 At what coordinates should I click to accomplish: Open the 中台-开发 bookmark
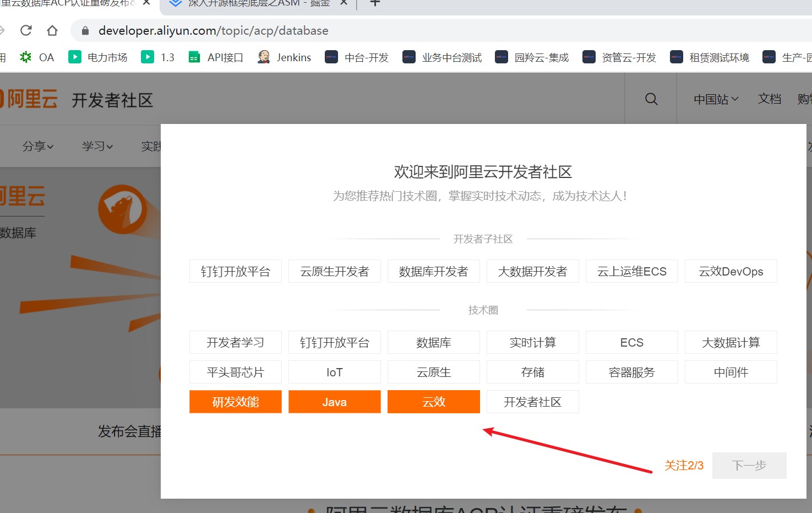[357, 57]
